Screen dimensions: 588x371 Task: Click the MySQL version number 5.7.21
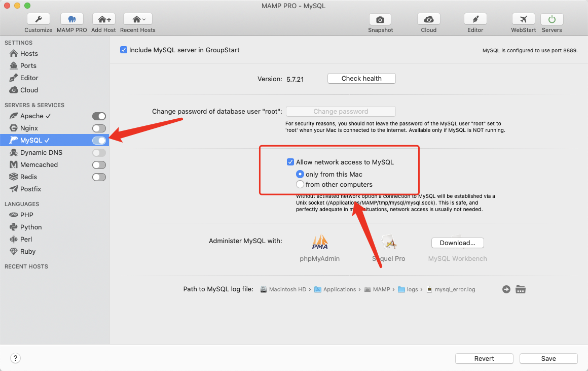295,79
